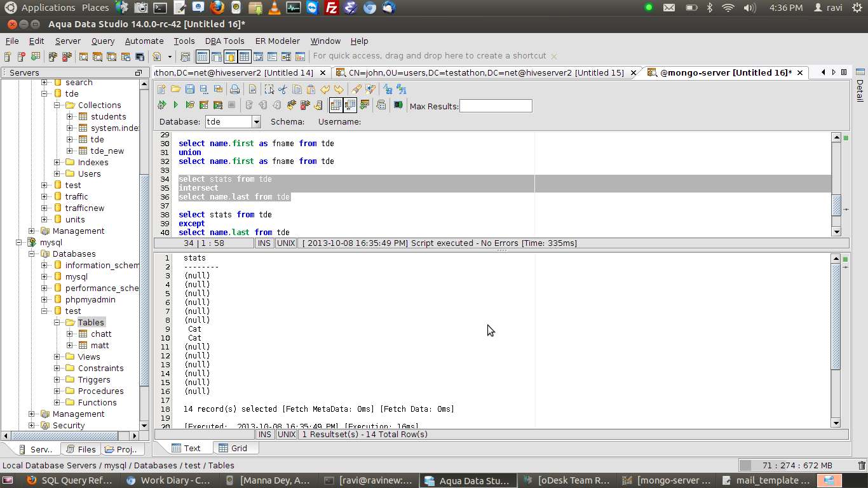
Task: Collapse the tde database node
Action: (x=45, y=93)
